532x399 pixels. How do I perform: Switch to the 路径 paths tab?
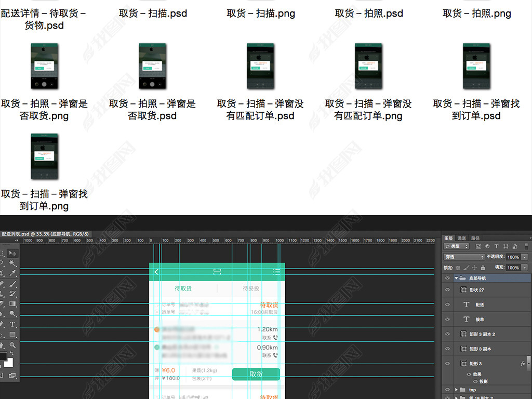(x=475, y=238)
